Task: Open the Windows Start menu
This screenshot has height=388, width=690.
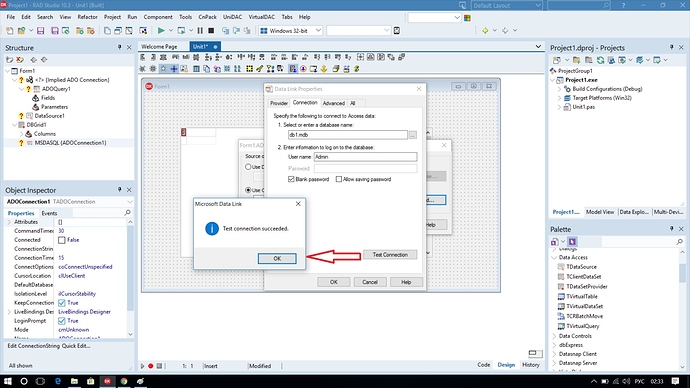Action: coord(7,381)
